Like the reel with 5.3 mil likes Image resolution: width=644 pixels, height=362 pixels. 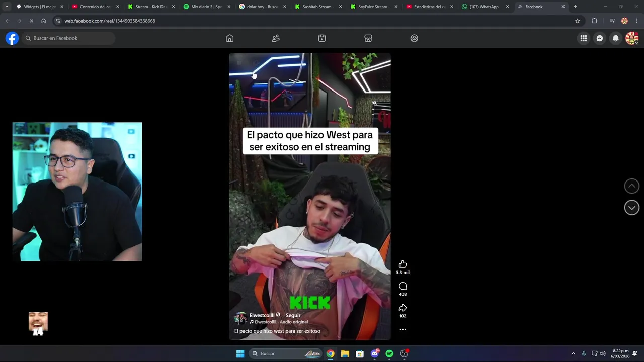click(x=403, y=264)
